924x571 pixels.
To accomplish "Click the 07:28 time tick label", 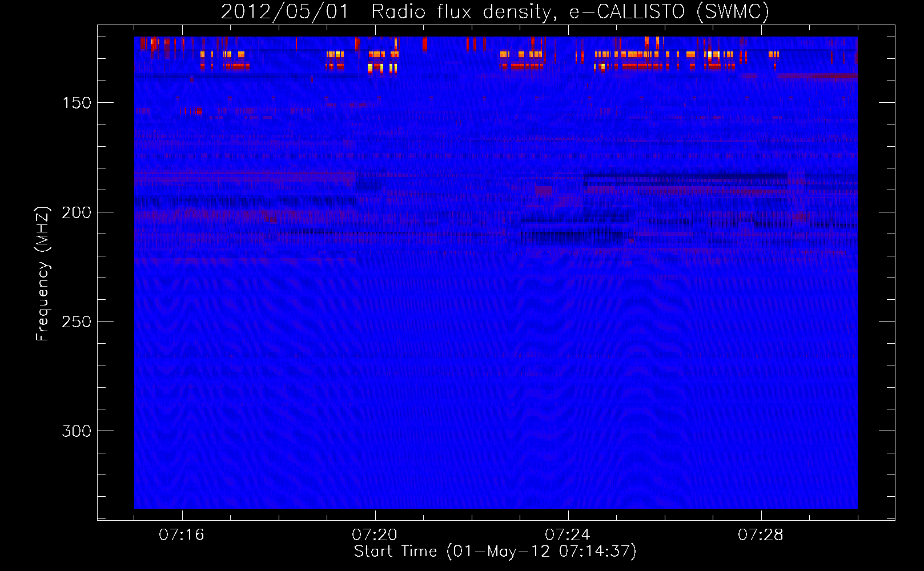I will click(x=761, y=535).
